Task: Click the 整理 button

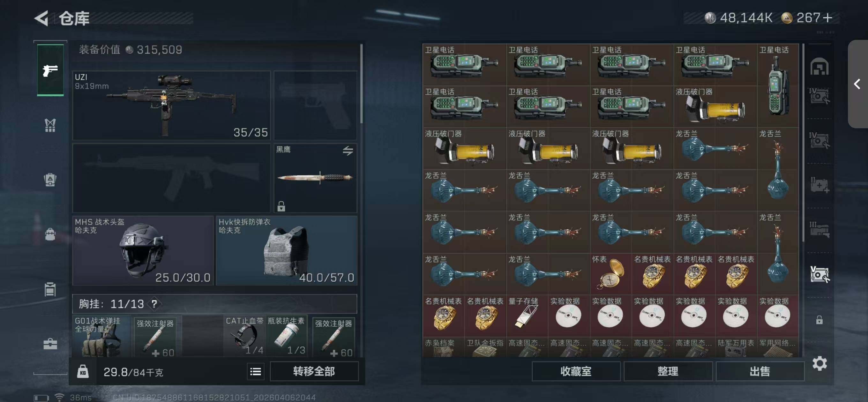Action: tap(668, 371)
